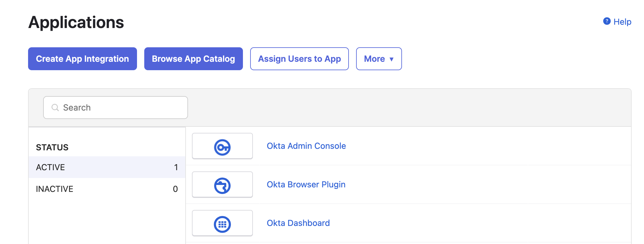This screenshot has width=644, height=244.
Task: Filter by INACTIVE status
Action: (x=107, y=189)
